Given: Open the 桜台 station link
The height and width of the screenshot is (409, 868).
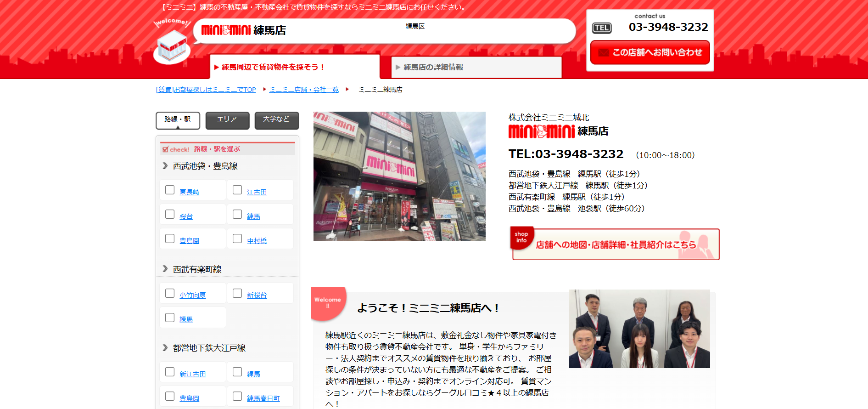Looking at the screenshot, I should pos(186,216).
